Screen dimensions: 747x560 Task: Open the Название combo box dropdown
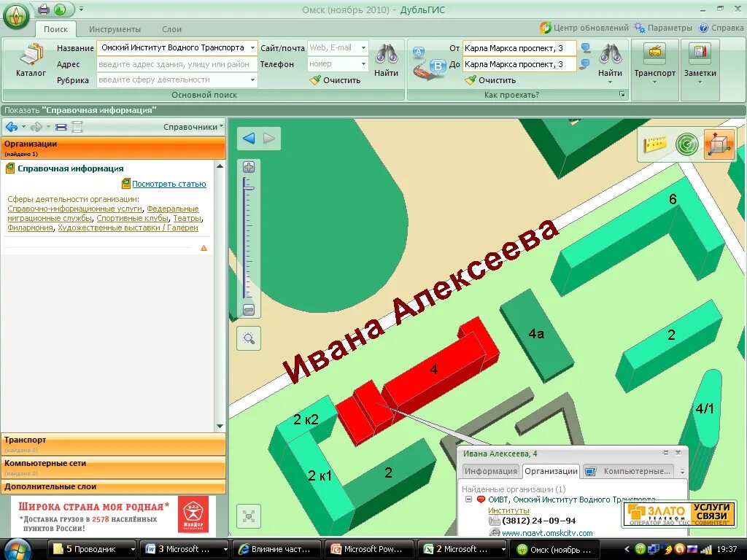(x=252, y=47)
